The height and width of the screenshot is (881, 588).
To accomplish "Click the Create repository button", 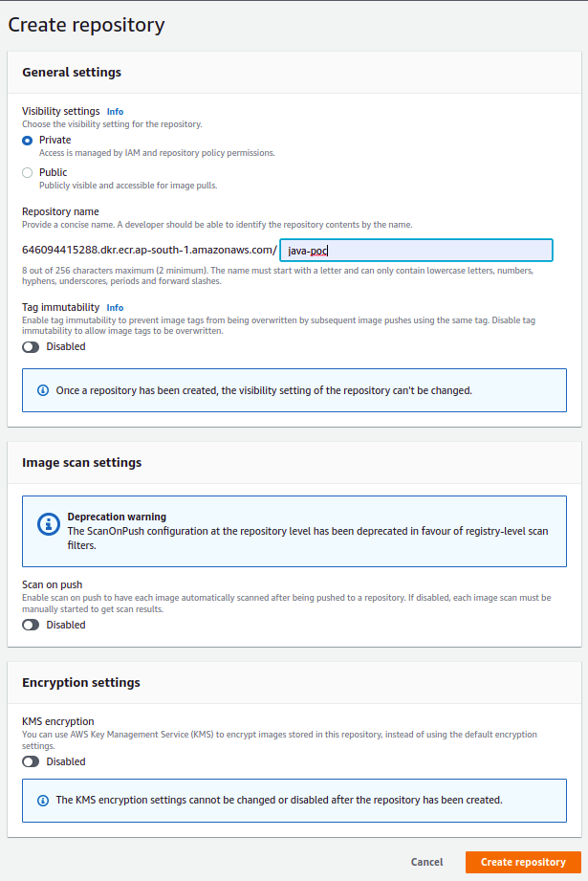I will [x=522, y=862].
